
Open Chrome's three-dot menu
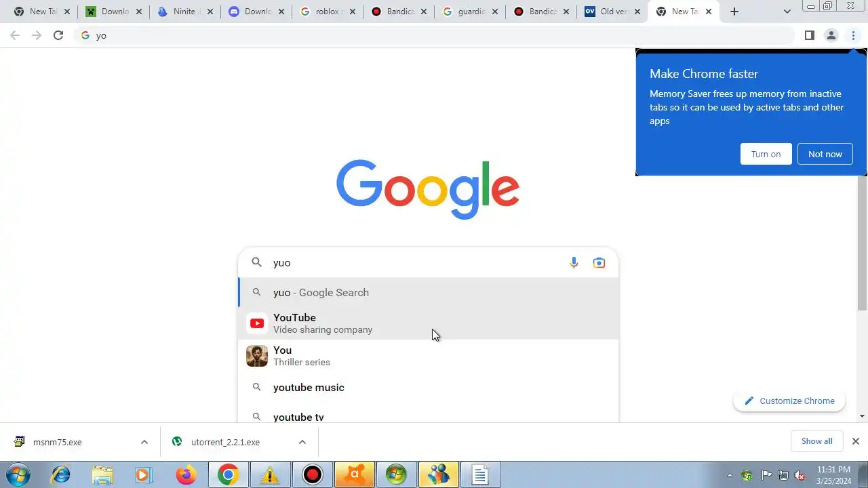(853, 35)
